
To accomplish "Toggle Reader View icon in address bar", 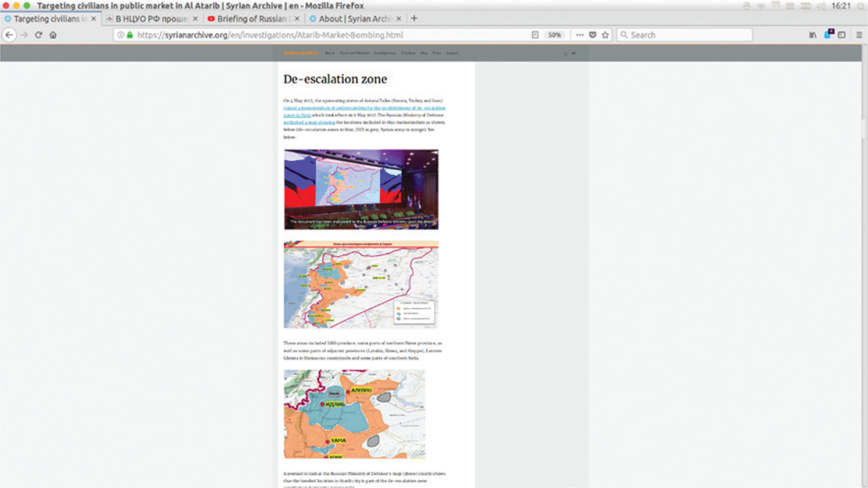I will click(x=534, y=35).
